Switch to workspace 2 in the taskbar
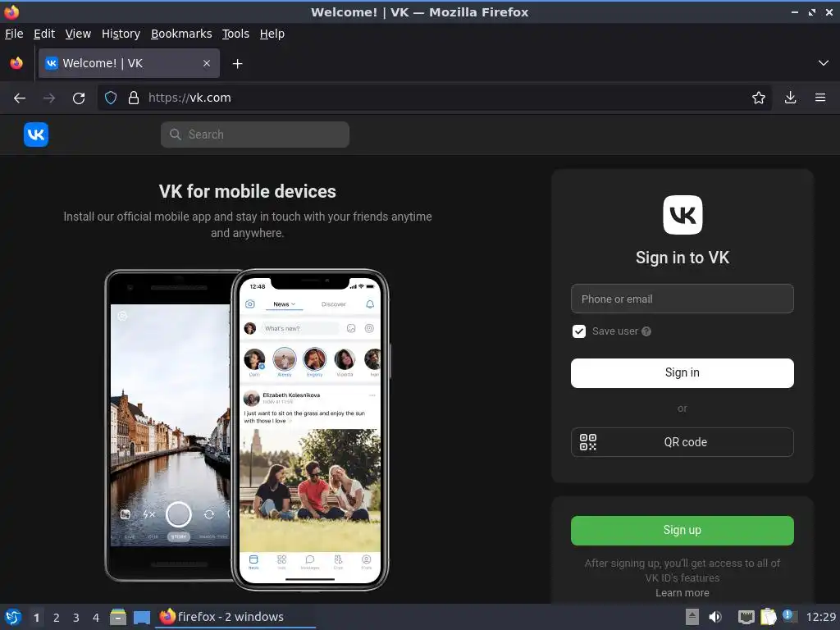The image size is (840, 630). pyautogui.click(x=57, y=618)
